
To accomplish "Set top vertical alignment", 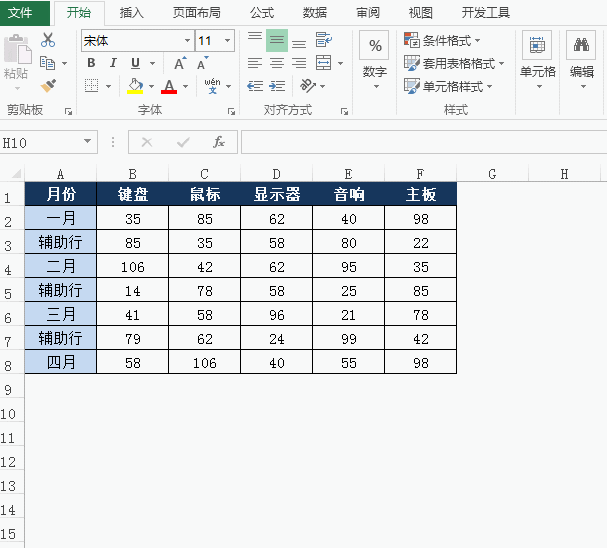I will click(x=255, y=40).
